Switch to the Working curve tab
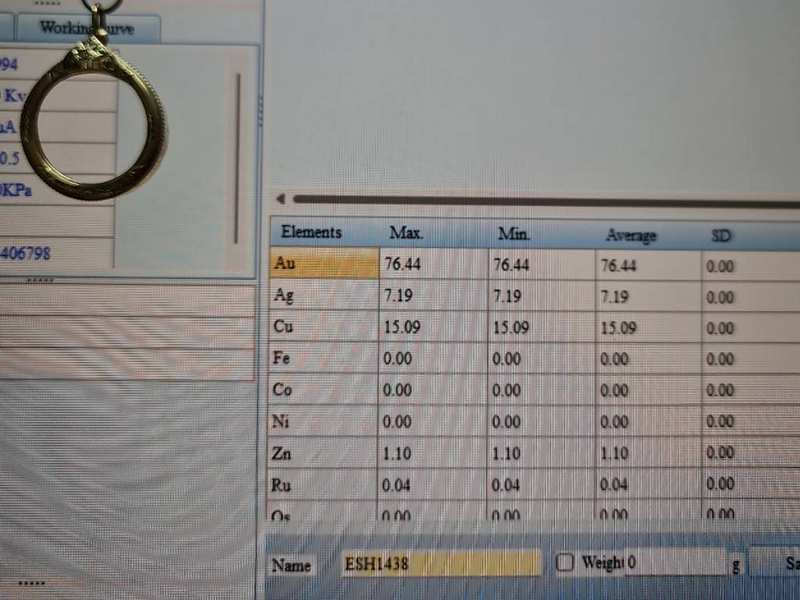The height and width of the screenshot is (600, 800). [86, 28]
